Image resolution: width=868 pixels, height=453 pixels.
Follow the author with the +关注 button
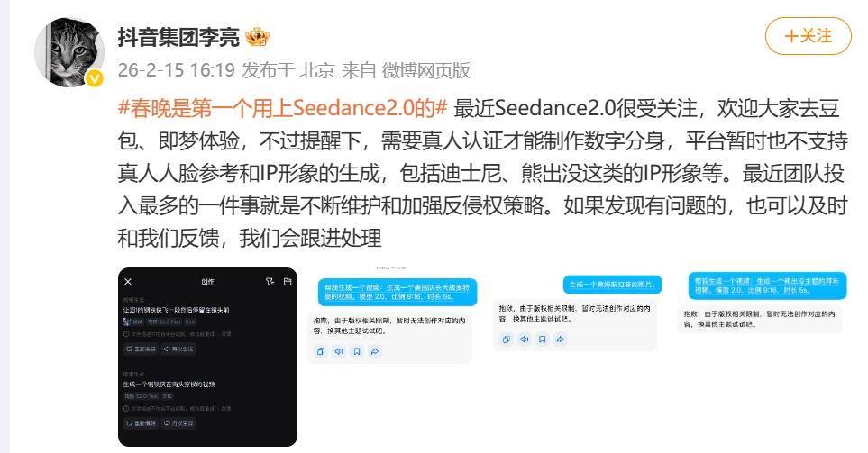[x=809, y=36]
